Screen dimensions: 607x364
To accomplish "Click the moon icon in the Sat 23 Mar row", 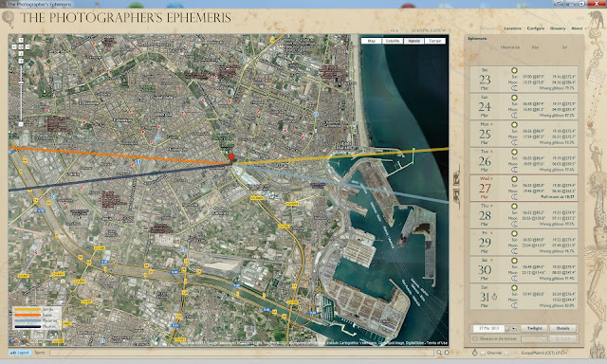I will tap(514, 88).
